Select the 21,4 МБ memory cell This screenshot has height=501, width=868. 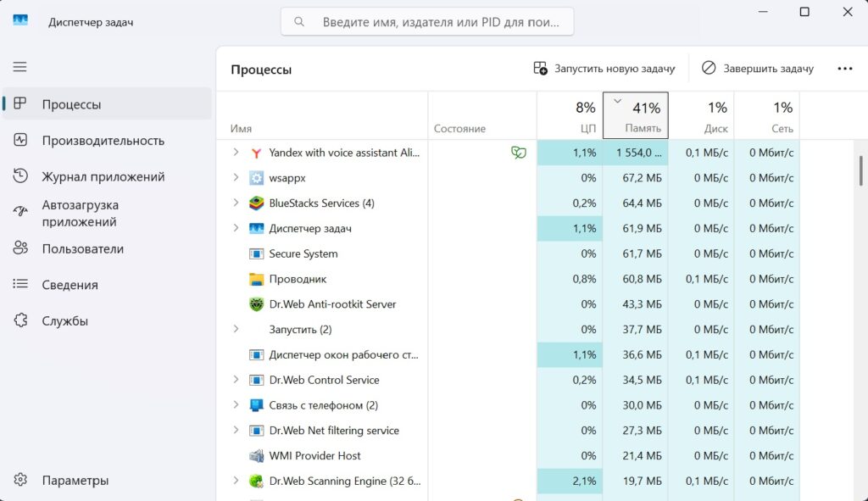click(636, 455)
